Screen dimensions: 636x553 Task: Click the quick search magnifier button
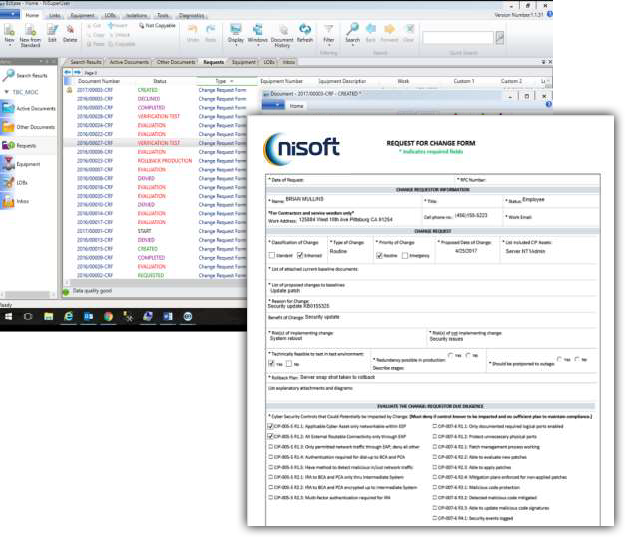[500, 38]
